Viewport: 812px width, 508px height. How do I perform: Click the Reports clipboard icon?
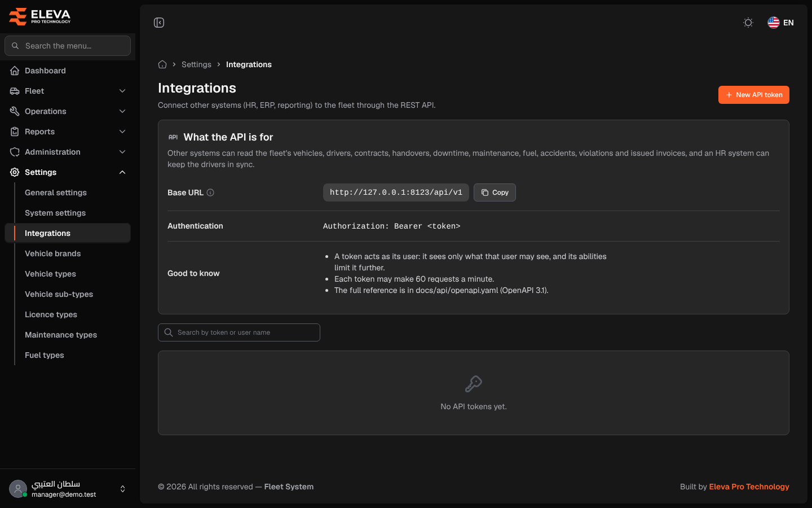click(15, 132)
